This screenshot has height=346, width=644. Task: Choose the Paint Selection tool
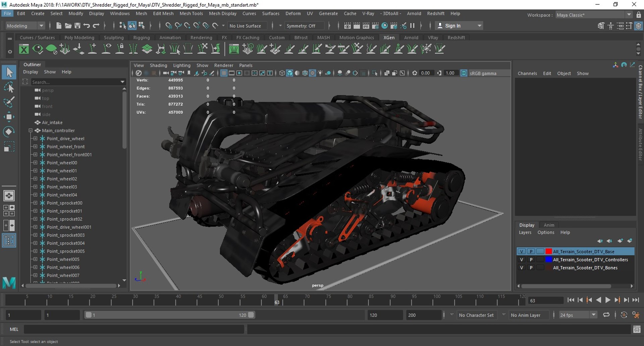click(x=9, y=102)
